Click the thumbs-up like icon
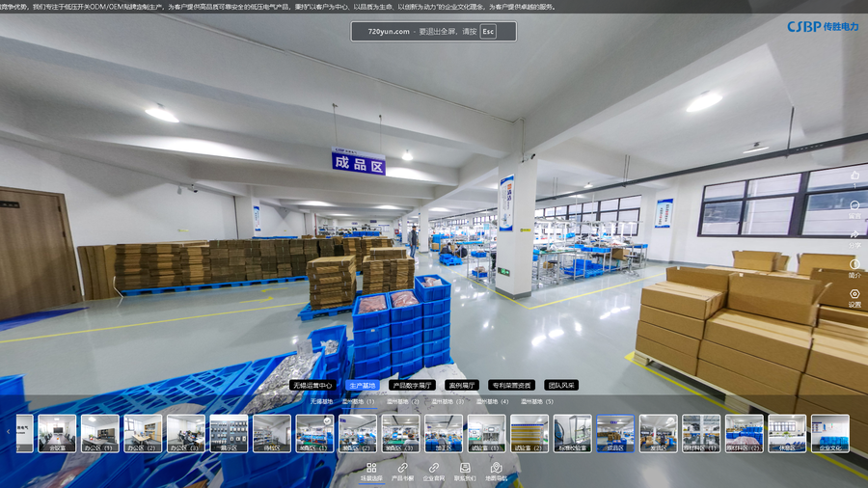This screenshot has width=868, height=488. 854,176
